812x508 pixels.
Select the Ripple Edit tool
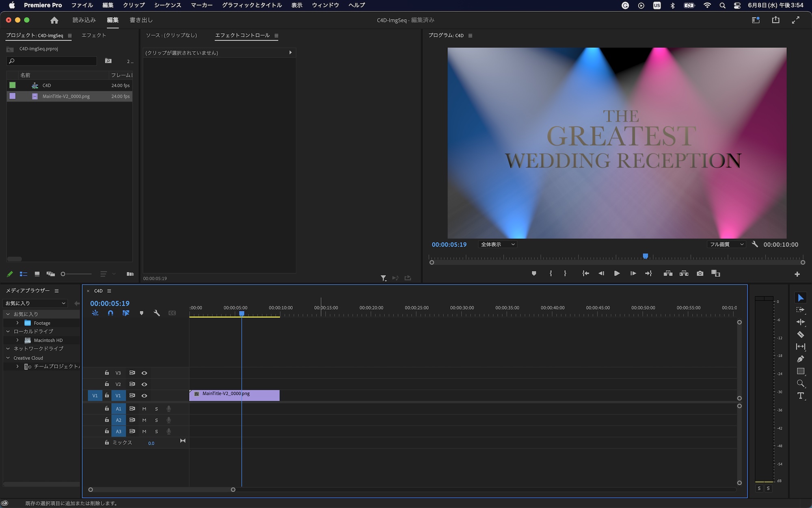800,322
